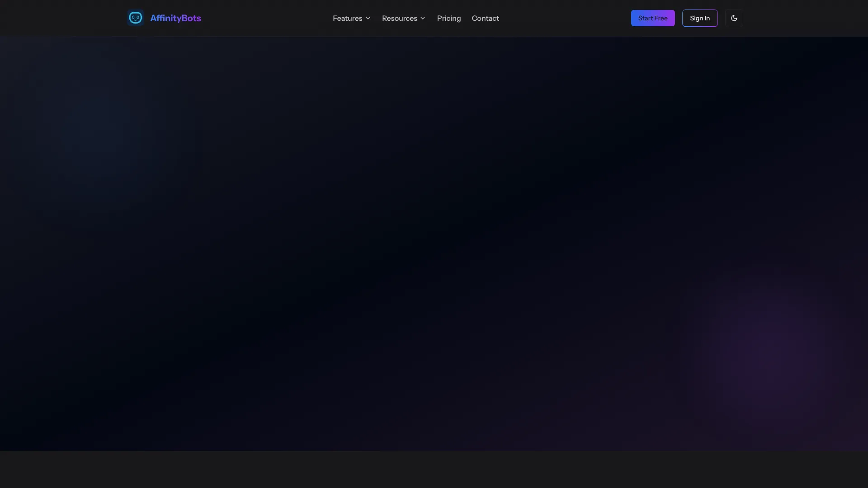Viewport: 868px width, 488px height.
Task: Expand the chevron next to Features
Action: [368, 18]
